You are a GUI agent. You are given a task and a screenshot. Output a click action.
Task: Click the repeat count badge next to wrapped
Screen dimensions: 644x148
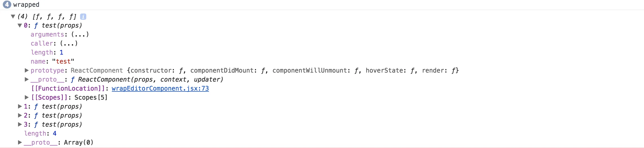7,5
